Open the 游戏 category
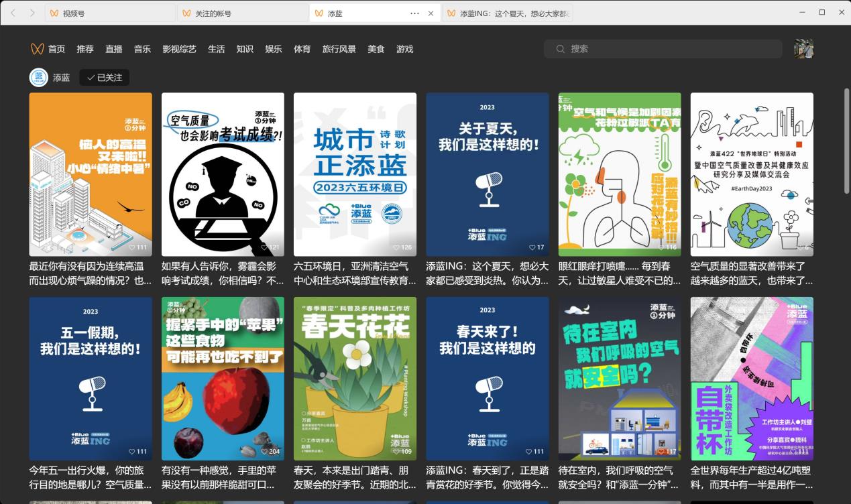The image size is (851, 504). tap(405, 49)
